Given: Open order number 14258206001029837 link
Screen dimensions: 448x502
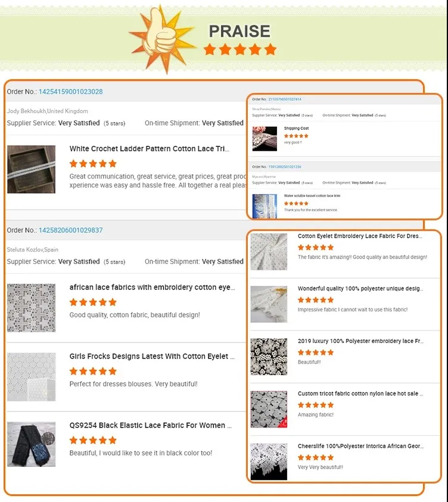Looking at the screenshot, I should [x=71, y=230].
